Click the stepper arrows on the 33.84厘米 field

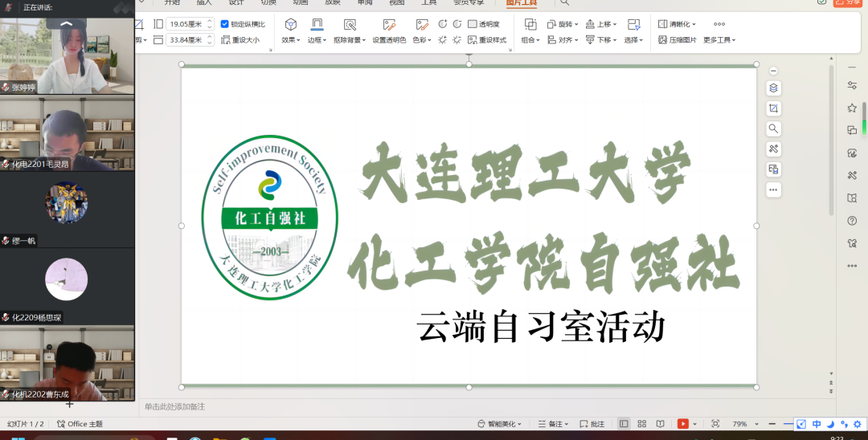(x=210, y=40)
